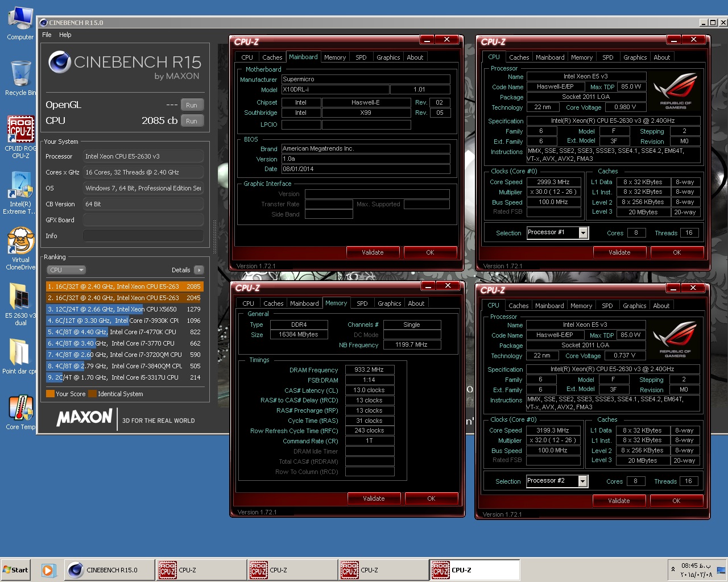Open the Recycle Bin desktop icon
The height and width of the screenshot is (582, 728).
point(20,78)
